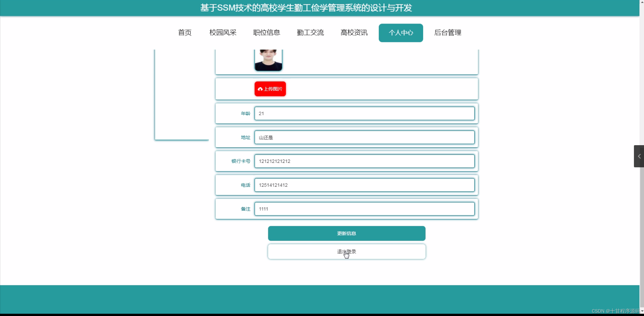Click the profile photo thumbnail
644x316 pixels.
tap(268, 60)
